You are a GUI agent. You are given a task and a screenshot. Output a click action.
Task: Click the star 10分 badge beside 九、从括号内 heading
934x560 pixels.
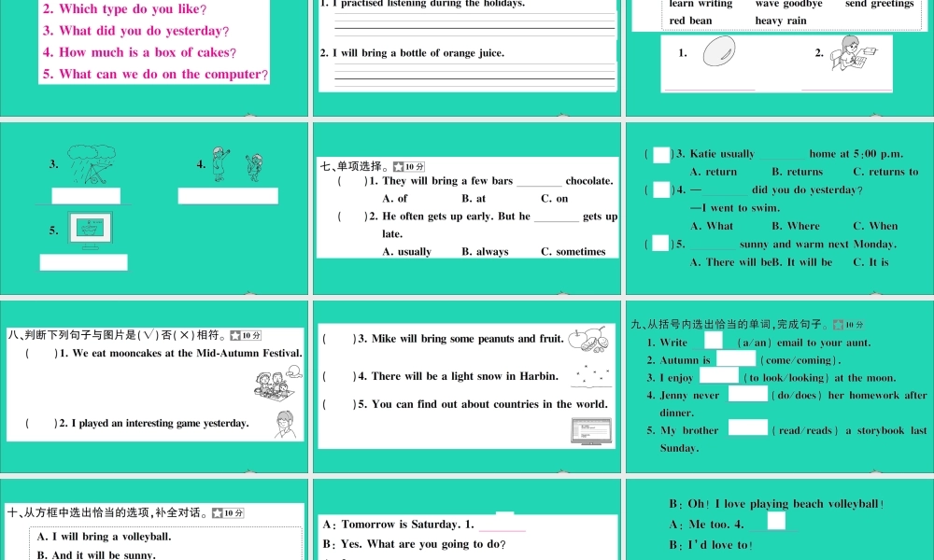848,325
